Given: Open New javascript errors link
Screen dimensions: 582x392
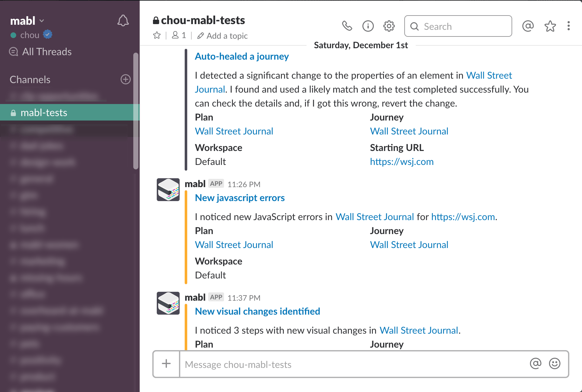Looking at the screenshot, I should tap(240, 198).
